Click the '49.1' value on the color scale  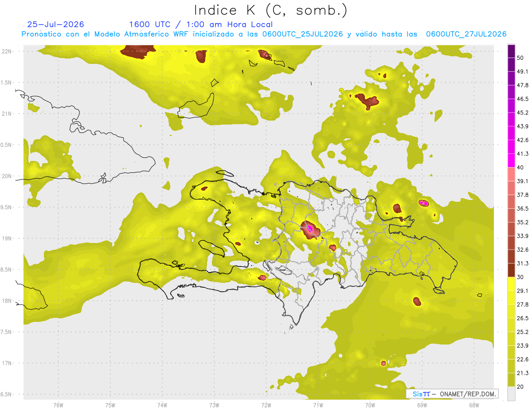[523, 71]
